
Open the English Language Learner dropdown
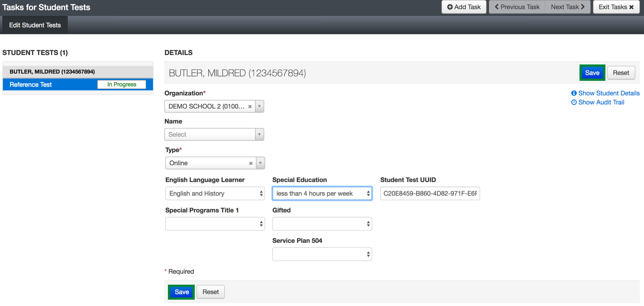pos(215,193)
